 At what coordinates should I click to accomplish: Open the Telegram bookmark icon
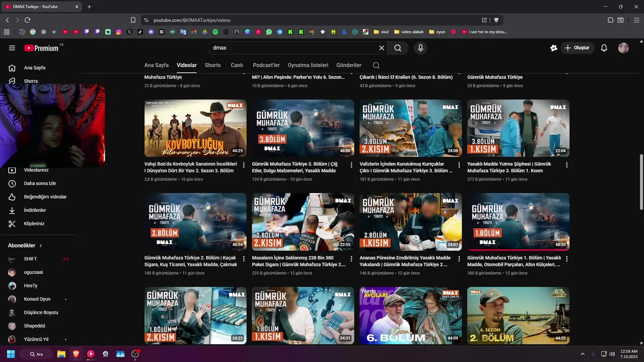(x=280, y=32)
